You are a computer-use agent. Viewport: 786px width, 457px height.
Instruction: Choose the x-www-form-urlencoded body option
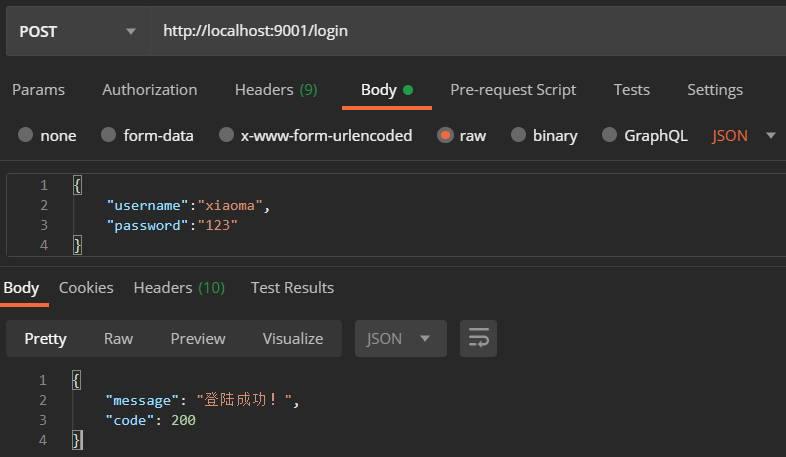(x=226, y=135)
